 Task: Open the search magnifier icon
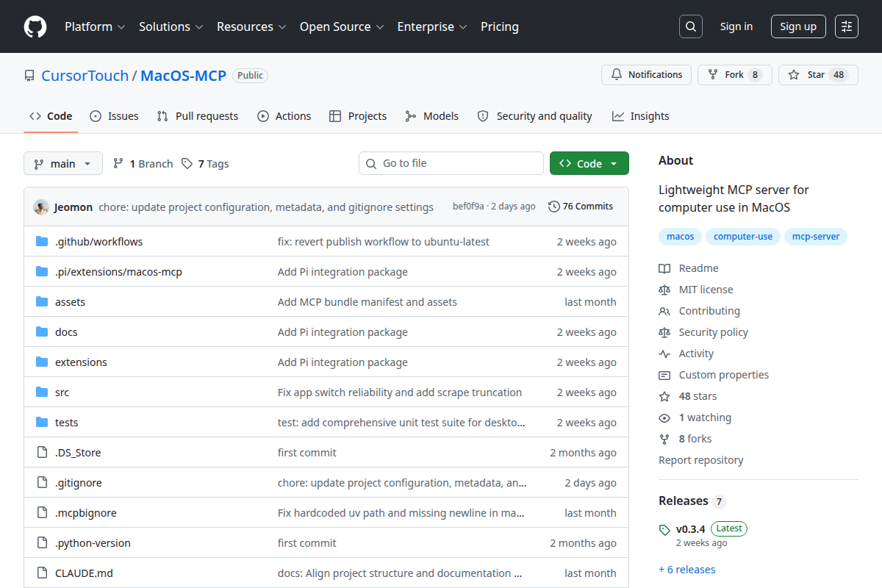tap(690, 26)
